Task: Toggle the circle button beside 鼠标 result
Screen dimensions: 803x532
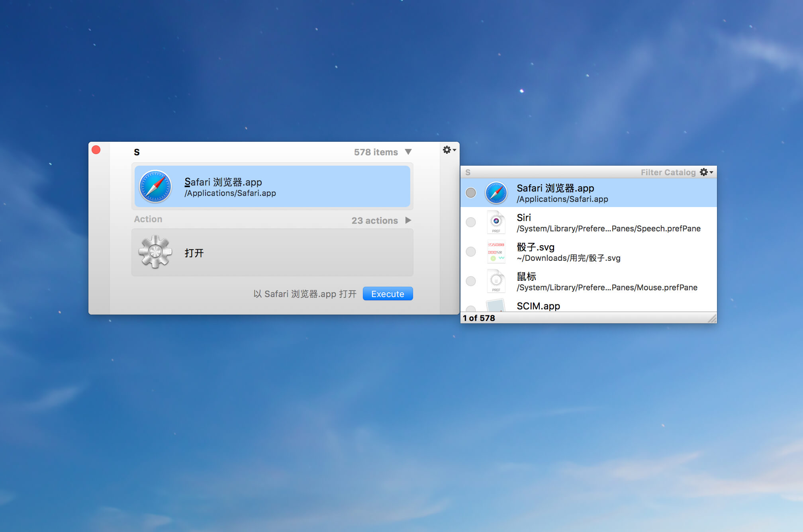Action: click(471, 281)
